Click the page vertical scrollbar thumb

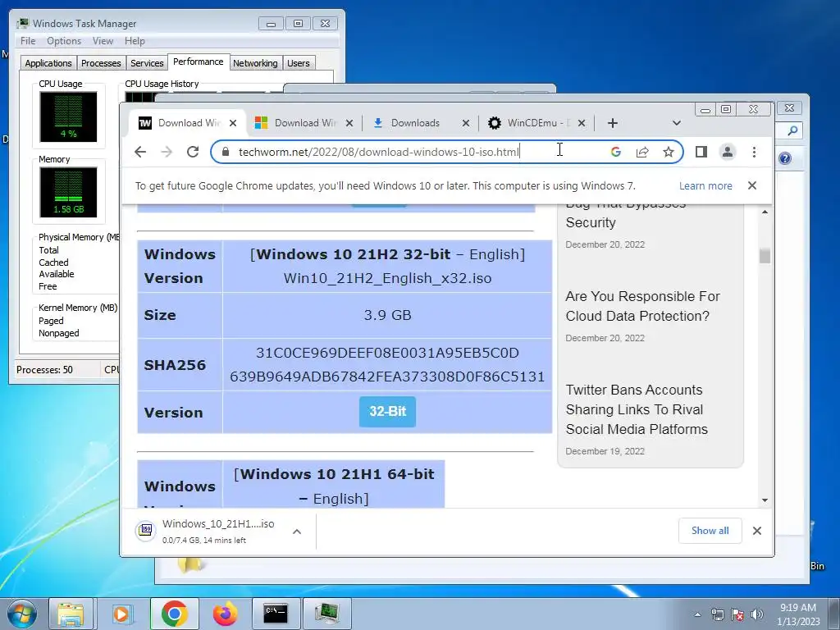765,256
